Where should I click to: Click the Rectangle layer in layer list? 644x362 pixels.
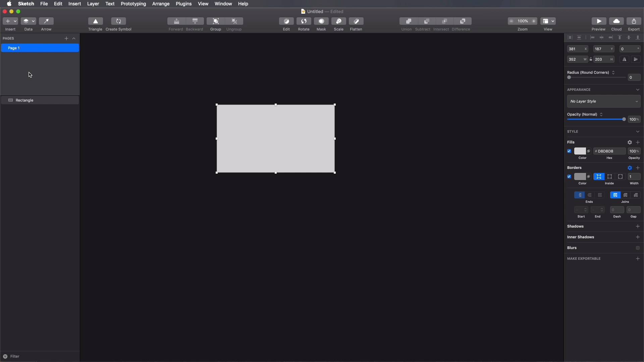pyautogui.click(x=40, y=100)
